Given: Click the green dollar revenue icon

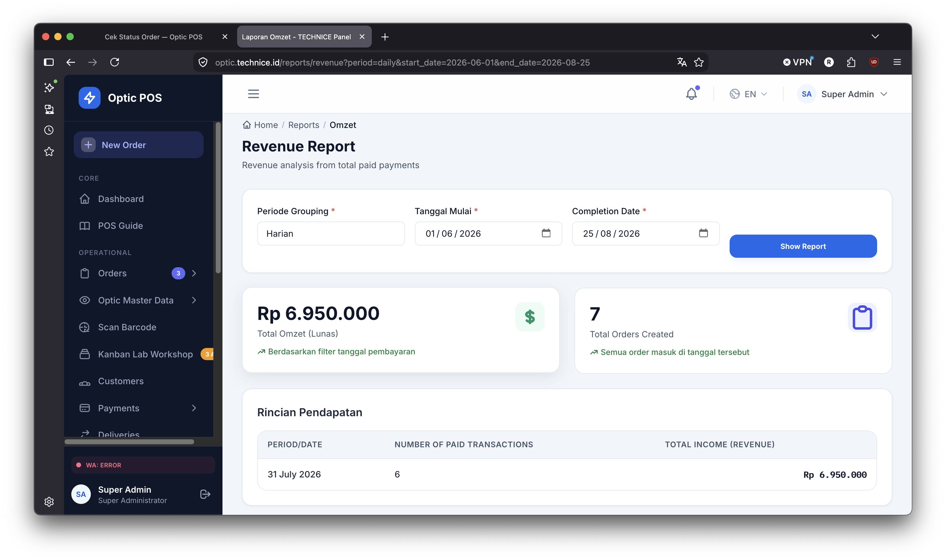Looking at the screenshot, I should [x=529, y=317].
